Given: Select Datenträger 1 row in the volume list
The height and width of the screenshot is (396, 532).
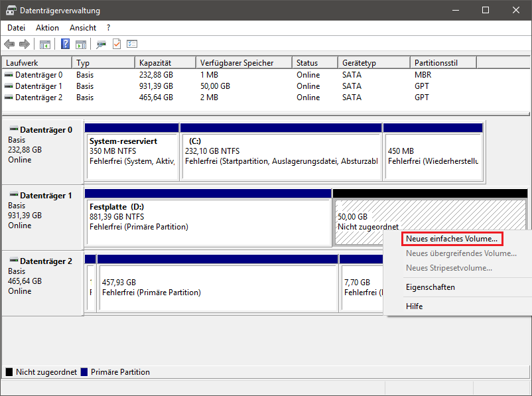Looking at the screenshot, I should pyautogui.click(x=38, y=86).
